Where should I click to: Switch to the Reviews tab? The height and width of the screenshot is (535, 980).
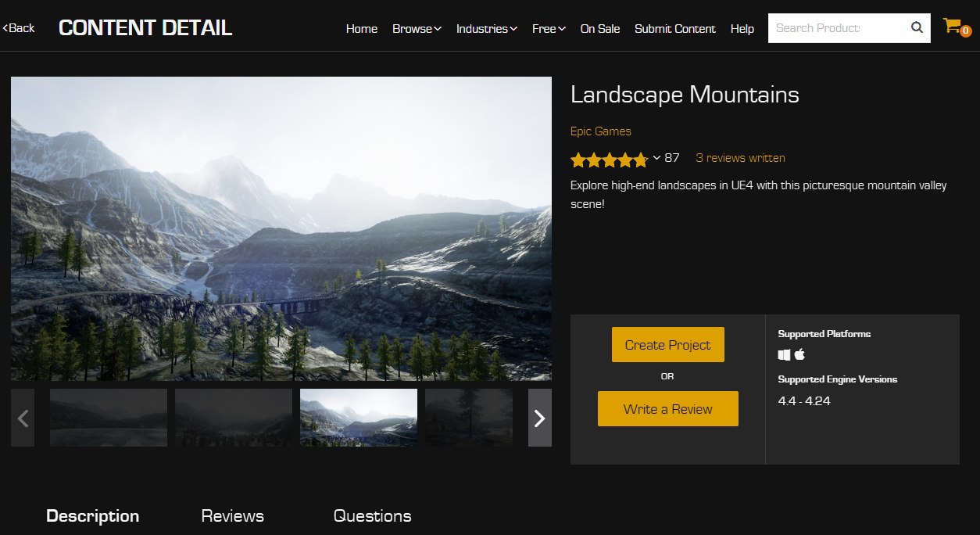pos(232,516)
